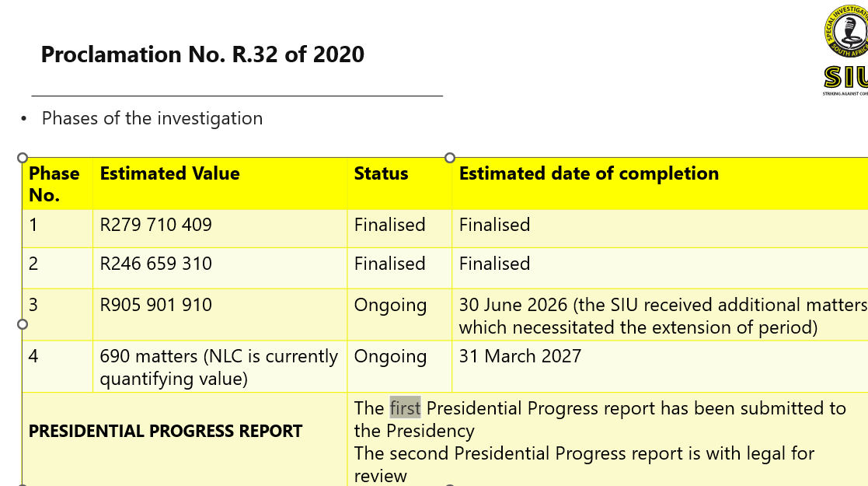This screenshot has height=486, width=868.
Task: Select the 'Phase No.' header cell
Action: click(x=54, y=184)
